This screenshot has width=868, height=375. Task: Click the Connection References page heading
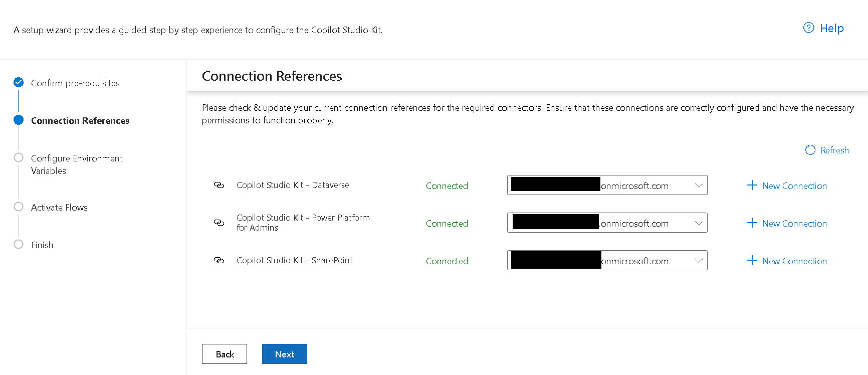coord(272,76)
